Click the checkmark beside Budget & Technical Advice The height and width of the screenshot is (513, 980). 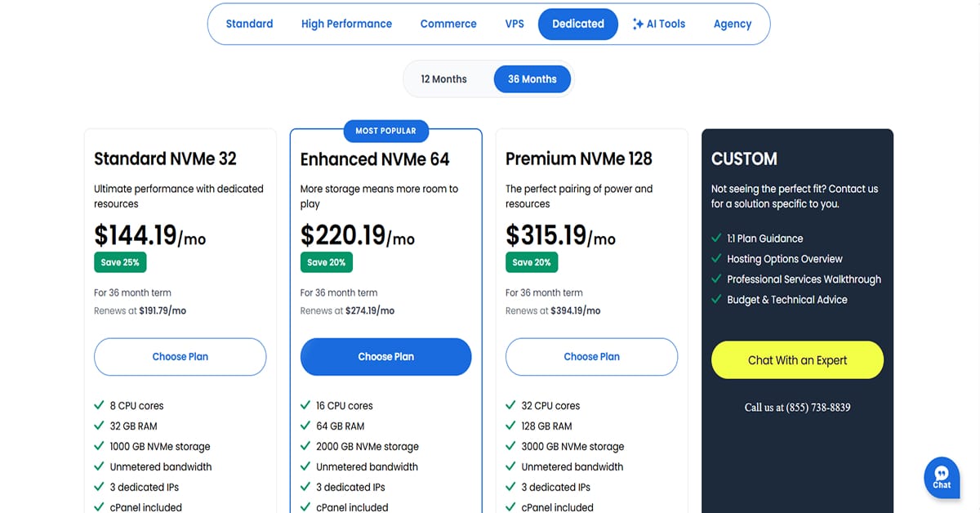(716, 300)
